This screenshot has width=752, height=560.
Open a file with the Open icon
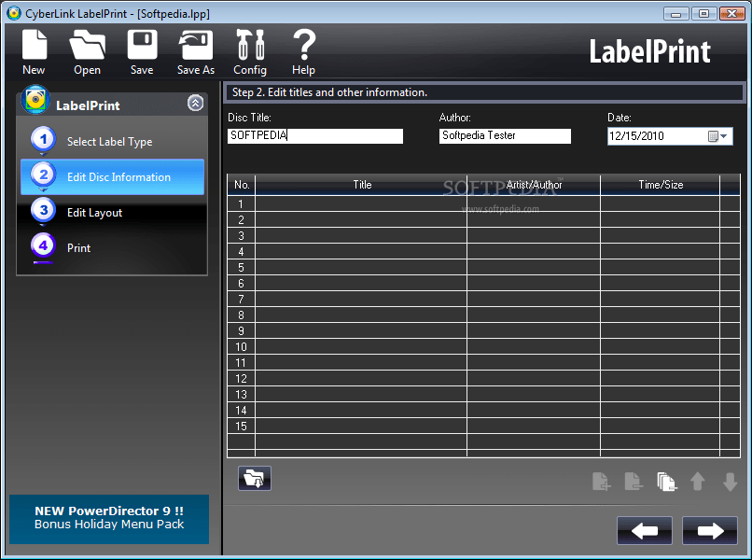pos(88,45)
